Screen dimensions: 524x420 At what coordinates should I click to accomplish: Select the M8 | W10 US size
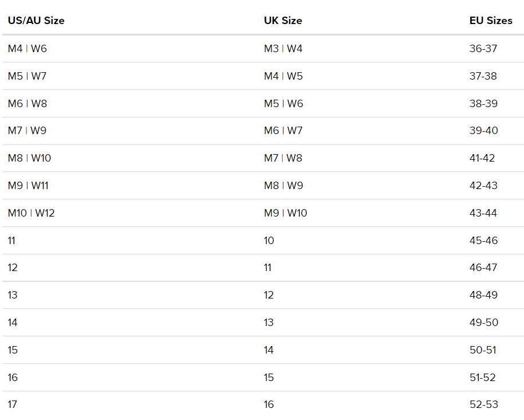coord(30,158)
